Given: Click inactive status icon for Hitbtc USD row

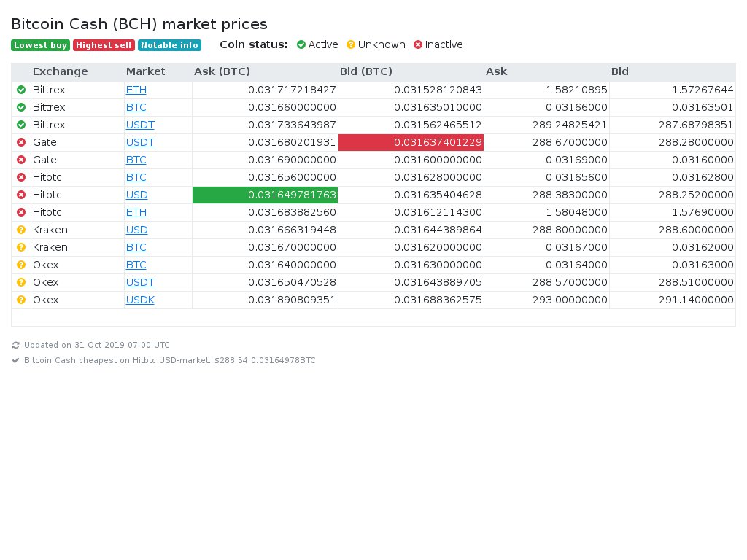Looking at the screenshot, I should pos(21,195).
